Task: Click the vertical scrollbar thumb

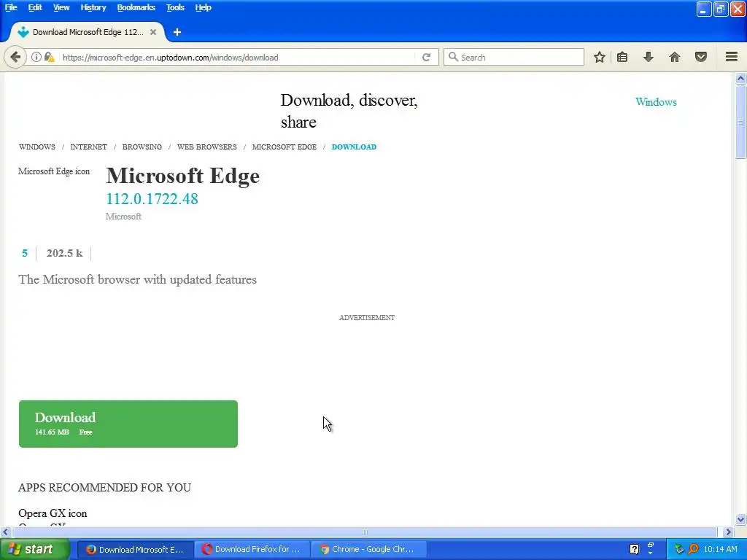Action: [740, 122]
